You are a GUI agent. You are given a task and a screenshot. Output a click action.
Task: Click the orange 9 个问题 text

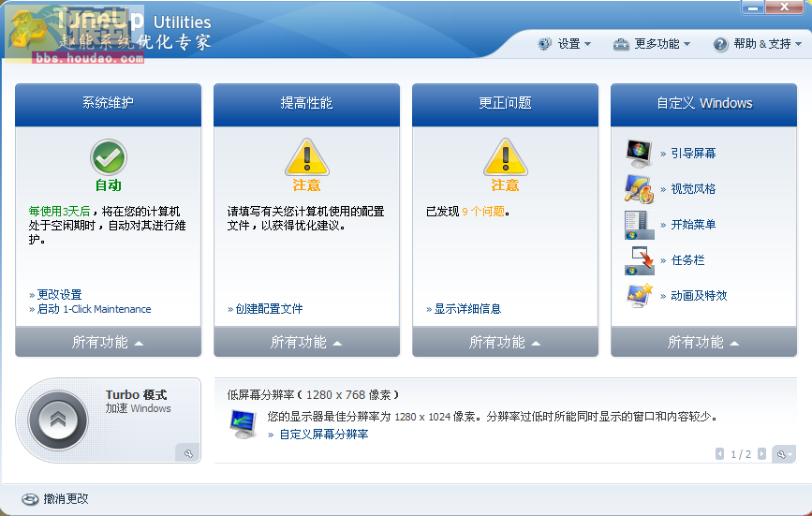click(x=483, y=211)
